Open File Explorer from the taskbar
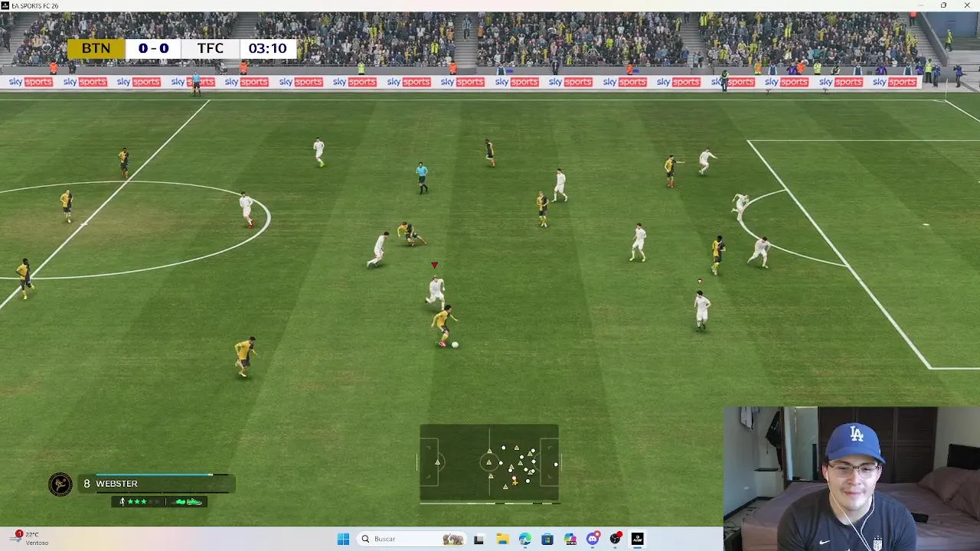Screen dimensions: 980x551 (502, 539)
